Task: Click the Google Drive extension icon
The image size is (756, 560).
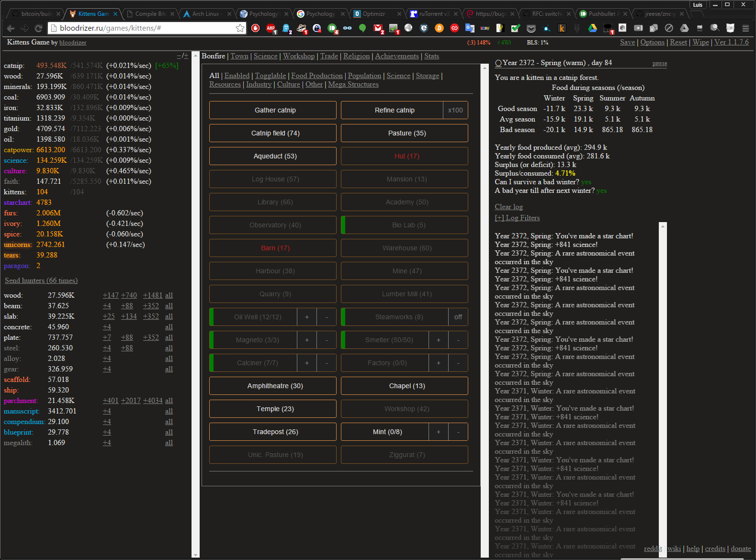Action: pos(592,28)
